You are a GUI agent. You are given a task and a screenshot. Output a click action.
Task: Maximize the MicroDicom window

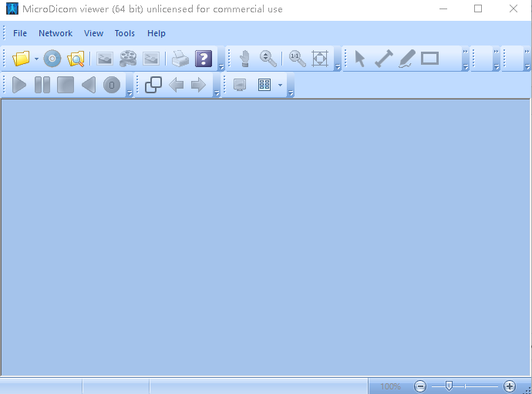478,8
